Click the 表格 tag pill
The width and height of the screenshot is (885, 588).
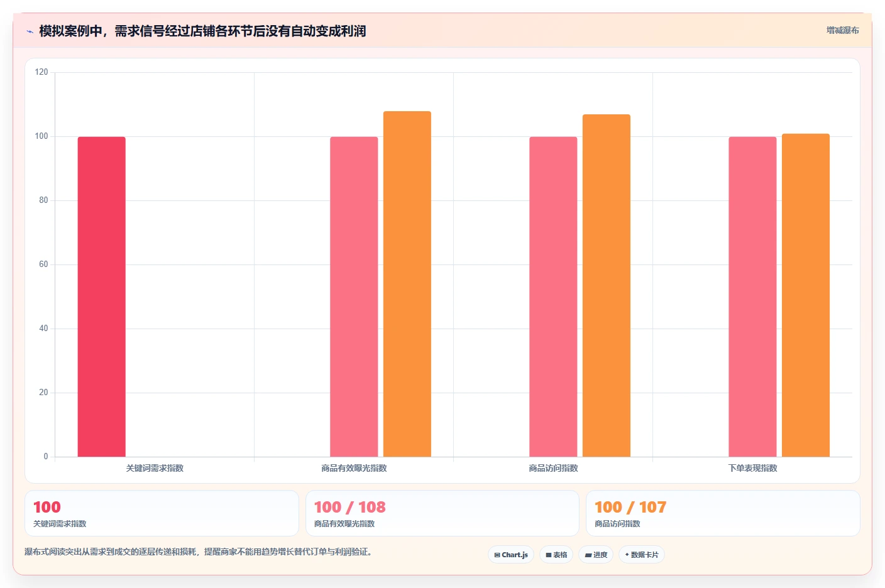coord(556,555)
